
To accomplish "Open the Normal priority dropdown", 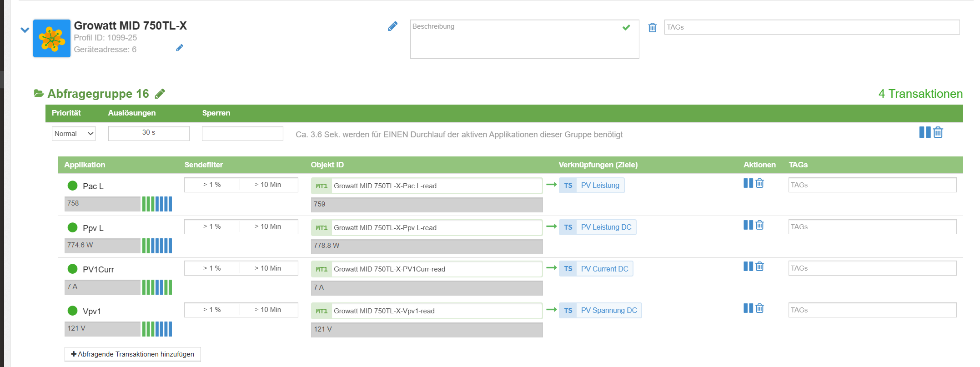I will (x=74, y=133).
